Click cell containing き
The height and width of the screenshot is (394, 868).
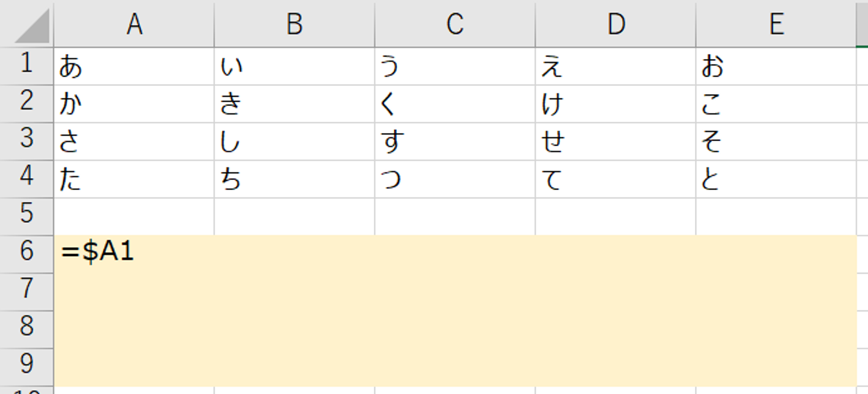point(294,104)
